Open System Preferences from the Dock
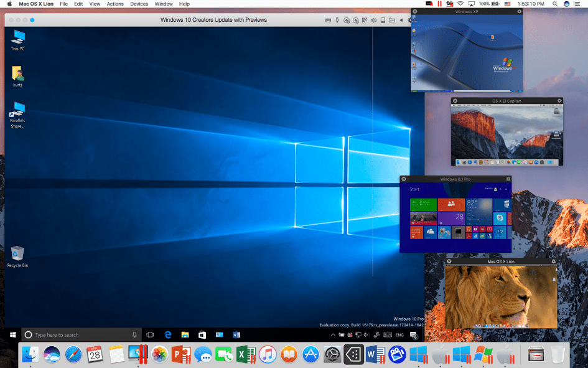588x368 pixels. pyautogui.click(x=332, y=354)
